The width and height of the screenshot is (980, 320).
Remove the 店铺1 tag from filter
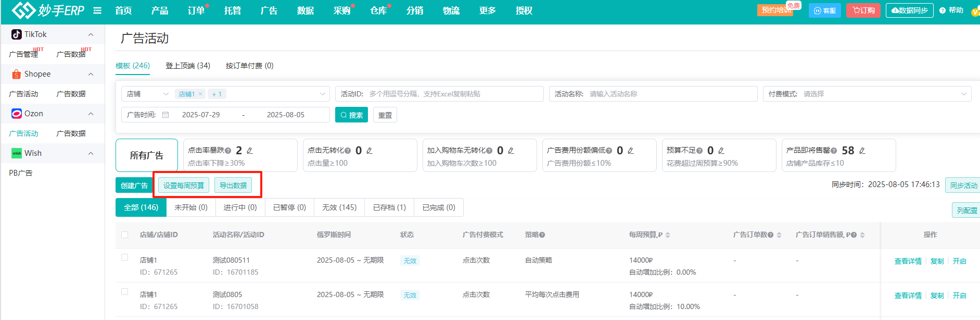click(200, 94)
